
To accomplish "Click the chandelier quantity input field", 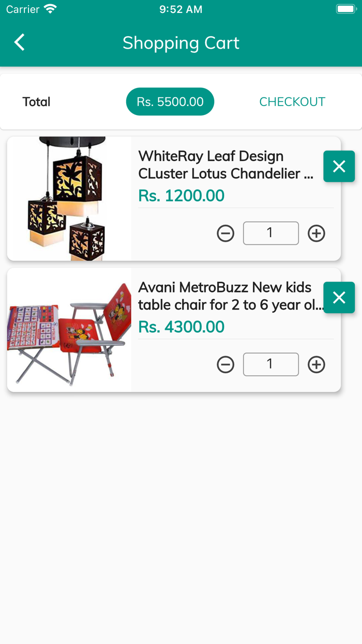I will [x=270, y=233].
